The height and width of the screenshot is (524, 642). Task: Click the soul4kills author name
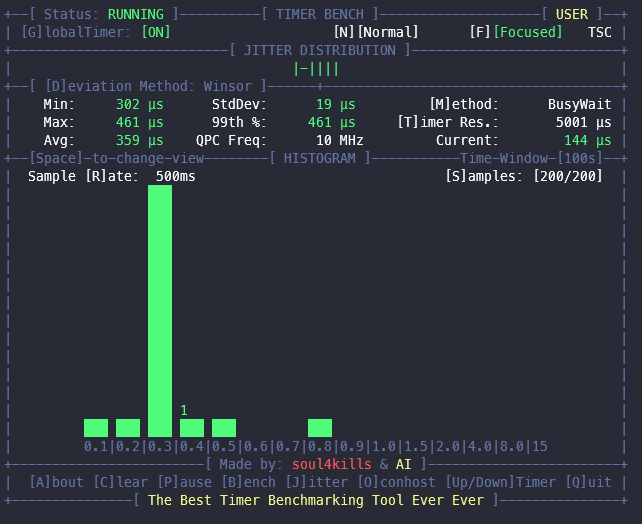click(332, 464)
